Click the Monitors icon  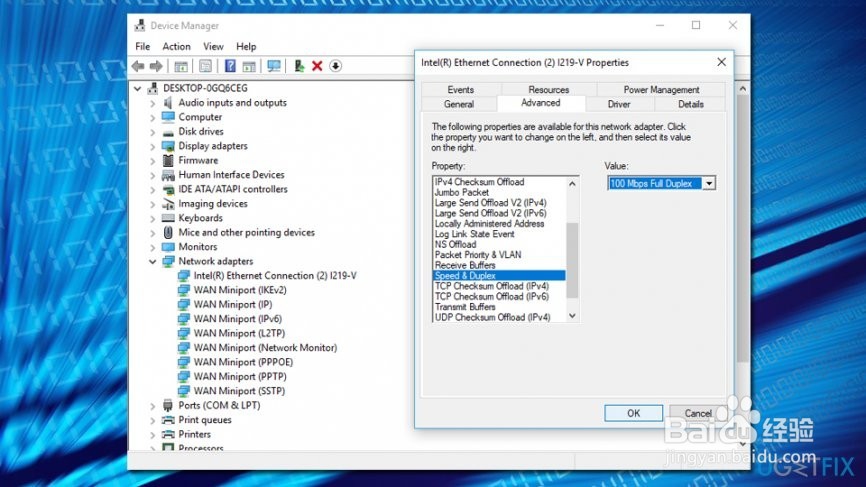pyautogui.click(x=168, y=247)
